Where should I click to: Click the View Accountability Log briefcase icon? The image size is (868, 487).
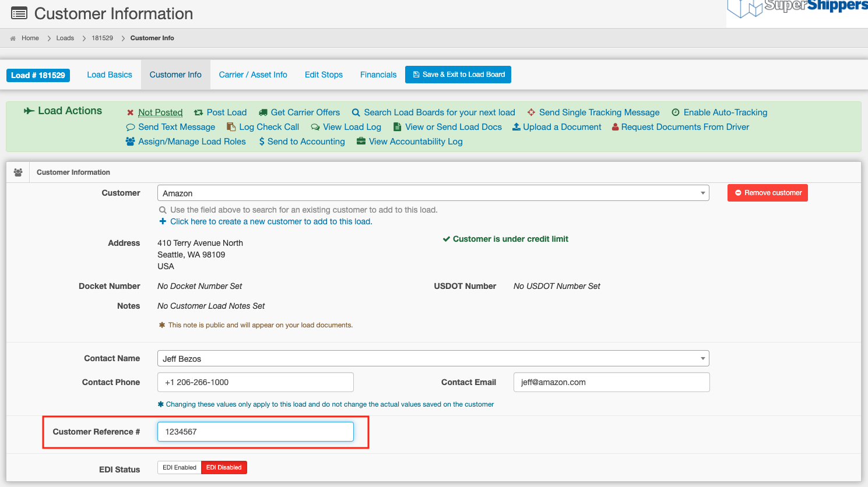(361, 142)
